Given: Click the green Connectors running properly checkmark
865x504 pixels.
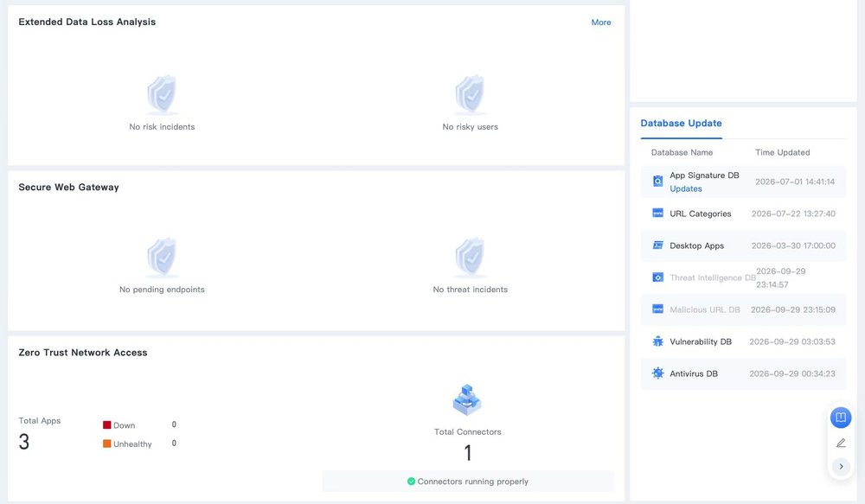Looking at the screenshot, I should (x=411, y=482).
